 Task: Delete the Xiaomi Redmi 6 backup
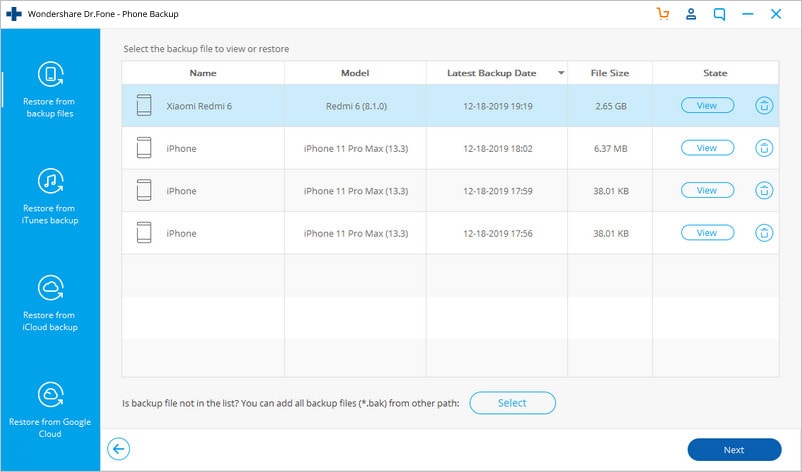coord(764,105)
